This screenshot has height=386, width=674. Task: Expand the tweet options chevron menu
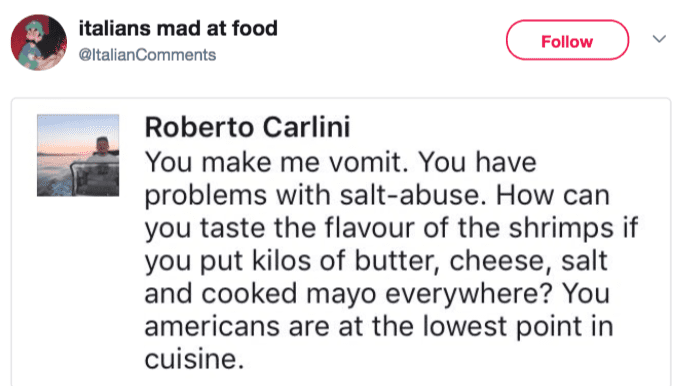(x=659, y=39)
